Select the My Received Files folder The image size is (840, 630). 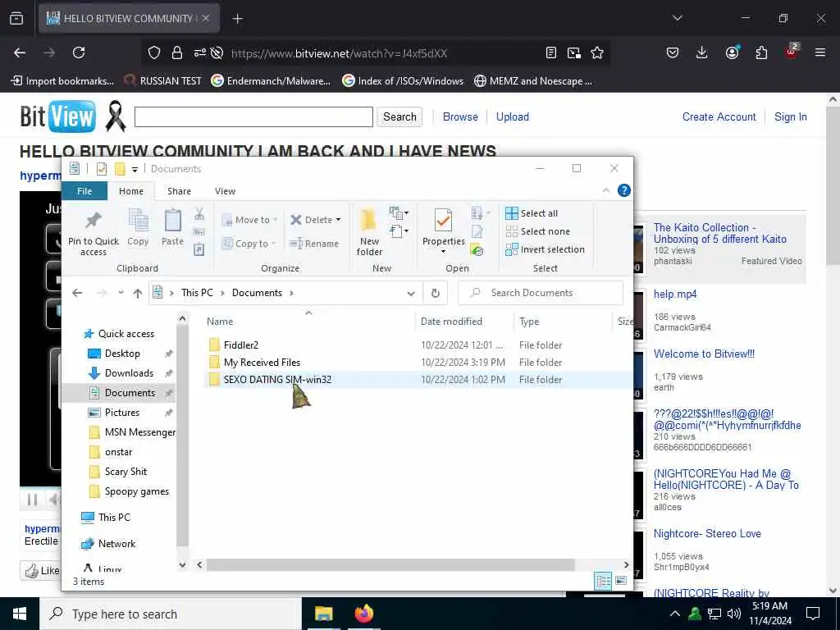pos(262,362)
